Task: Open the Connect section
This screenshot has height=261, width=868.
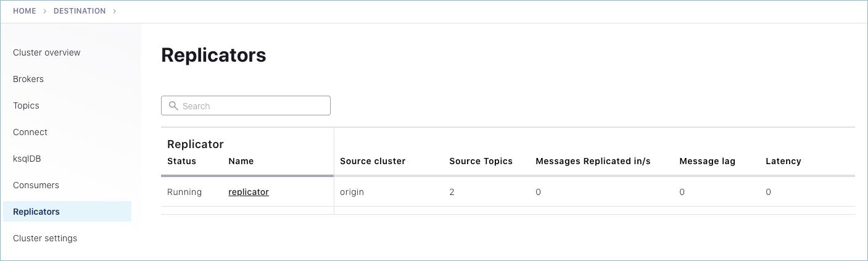Action: coord(30,132)
